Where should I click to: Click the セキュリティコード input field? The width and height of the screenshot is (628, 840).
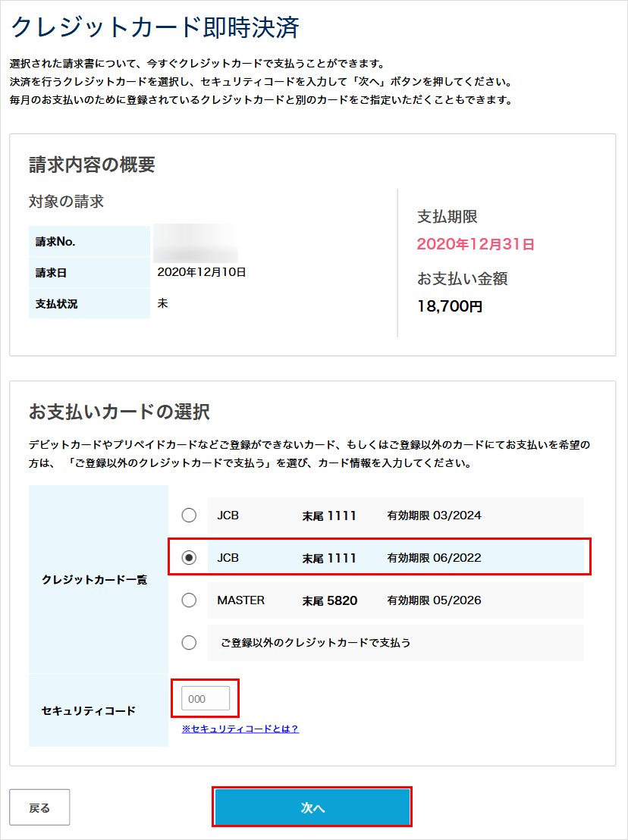(x=205, y=698)
